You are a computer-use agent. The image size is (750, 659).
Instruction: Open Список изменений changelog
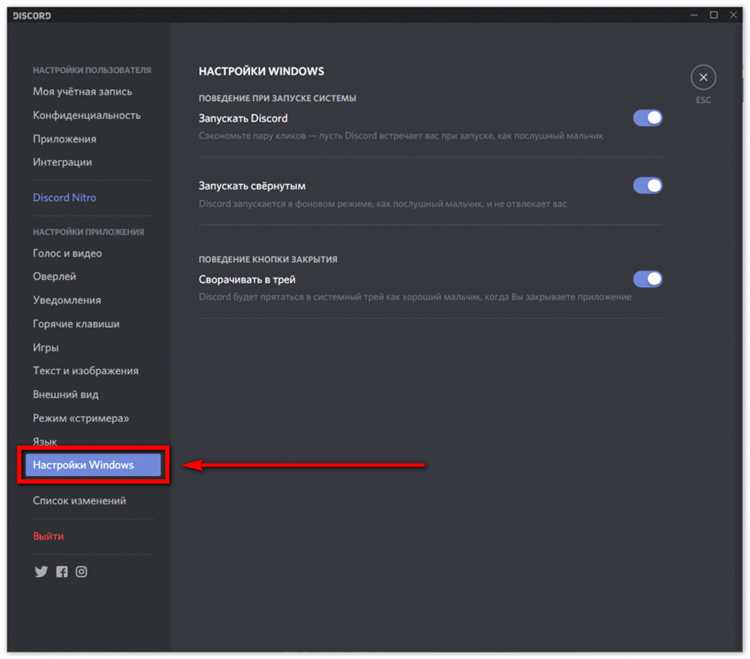[x=79, y=501]
